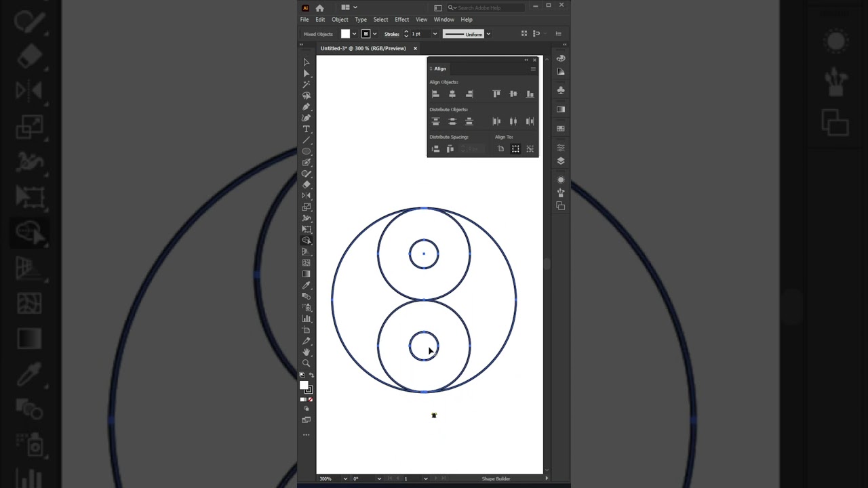This screenshot has width=868, height=488.
Task: Open the Window menu
Action: (444, 20)
